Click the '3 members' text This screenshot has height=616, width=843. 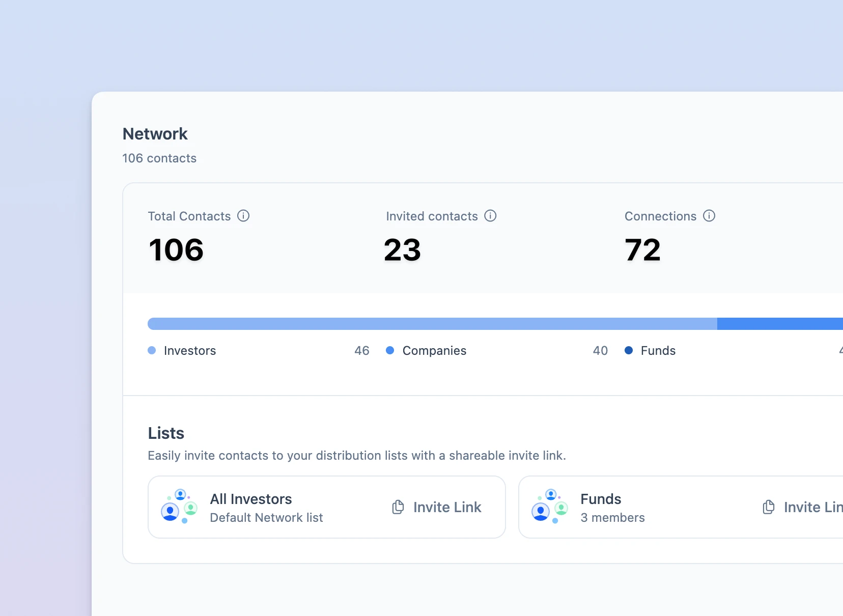click(612, 518)
